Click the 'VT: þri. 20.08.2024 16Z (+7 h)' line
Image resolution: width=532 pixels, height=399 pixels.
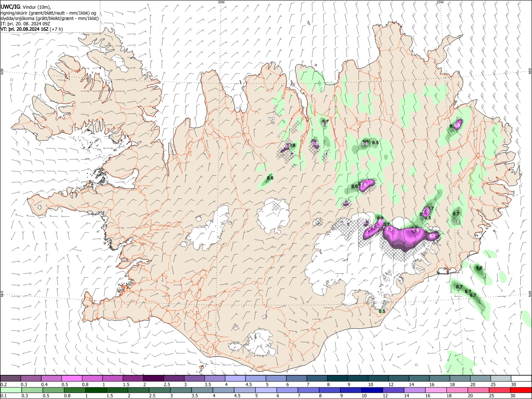pyautogui.click(x=32, y=29)
